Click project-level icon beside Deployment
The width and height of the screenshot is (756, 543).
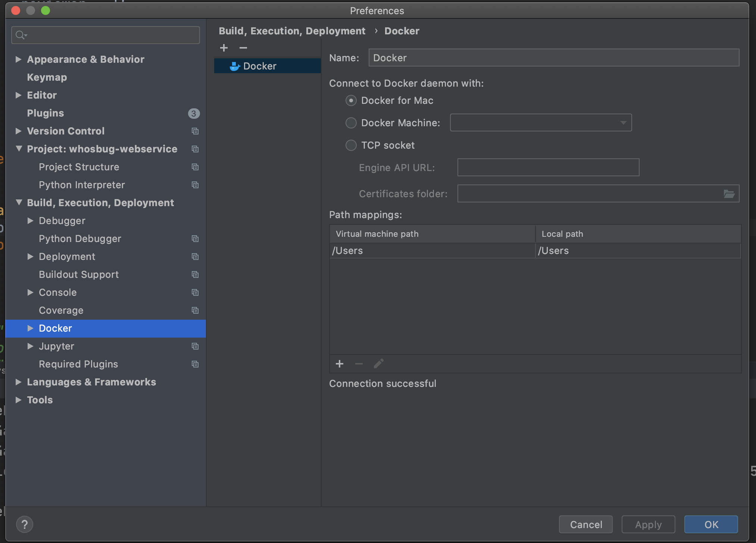195,257
